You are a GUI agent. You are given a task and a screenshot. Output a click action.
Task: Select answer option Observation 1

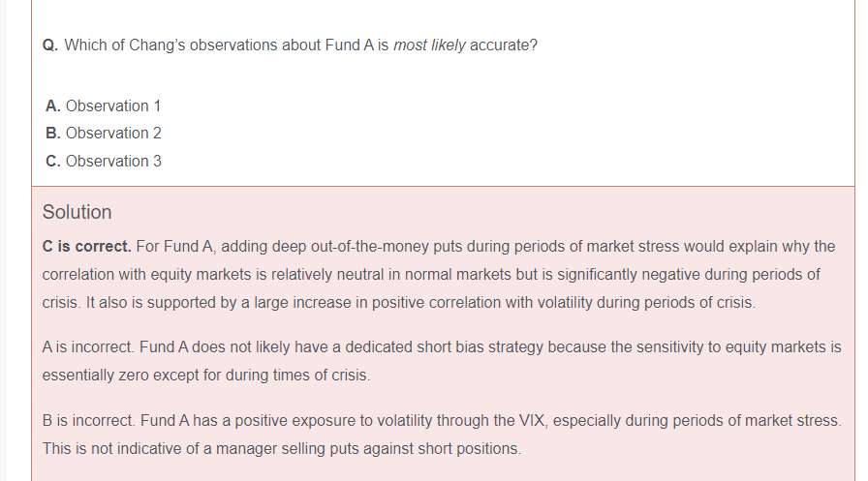tap(113, 105)
